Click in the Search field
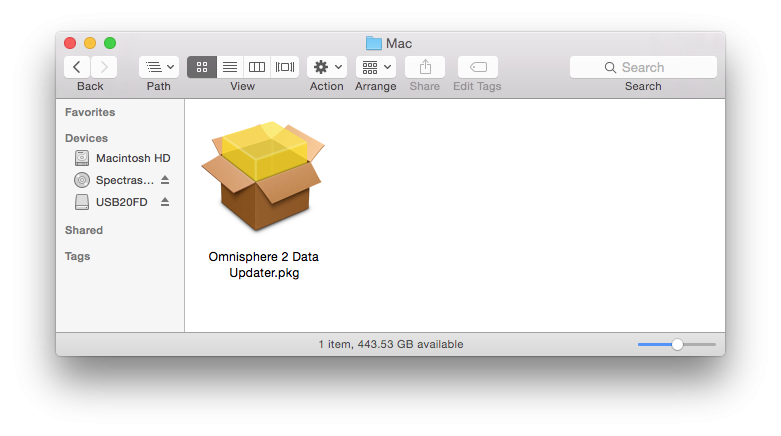 (x=643, y=67)
